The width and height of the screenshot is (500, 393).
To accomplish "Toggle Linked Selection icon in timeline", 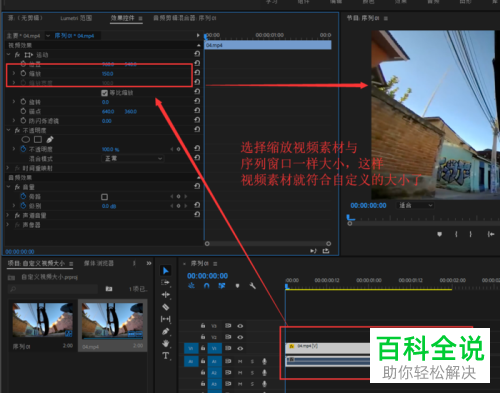I will point(222,286).
